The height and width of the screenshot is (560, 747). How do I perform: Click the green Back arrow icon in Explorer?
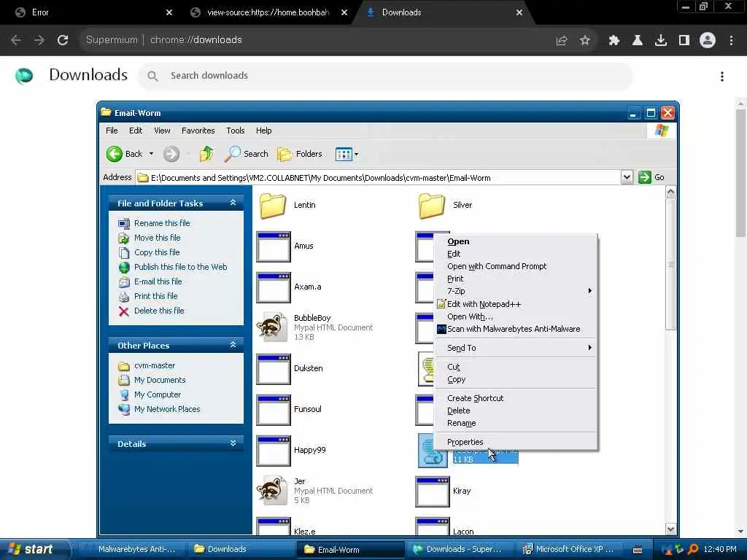[115, 154]
